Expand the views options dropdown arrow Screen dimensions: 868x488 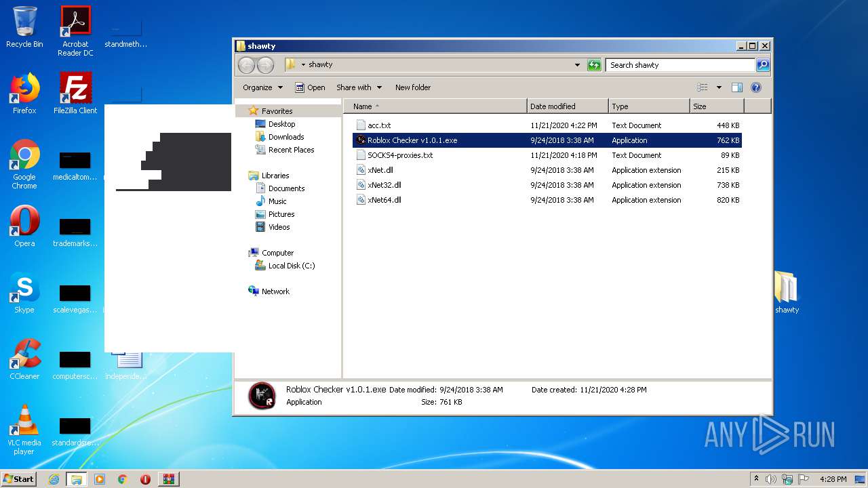[x=719, y=87]
